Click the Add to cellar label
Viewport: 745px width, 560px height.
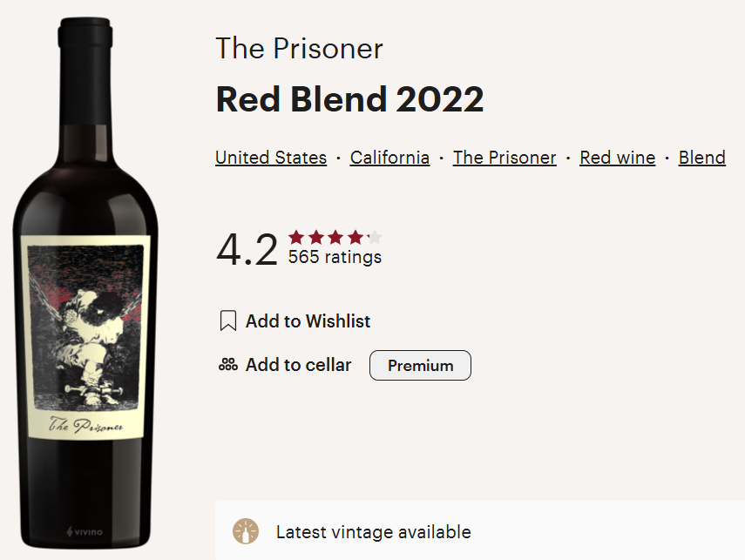(x=298, y=365)
